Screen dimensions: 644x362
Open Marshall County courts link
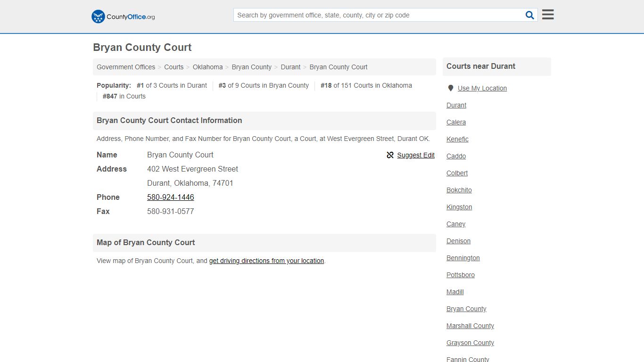coord(470,326)
